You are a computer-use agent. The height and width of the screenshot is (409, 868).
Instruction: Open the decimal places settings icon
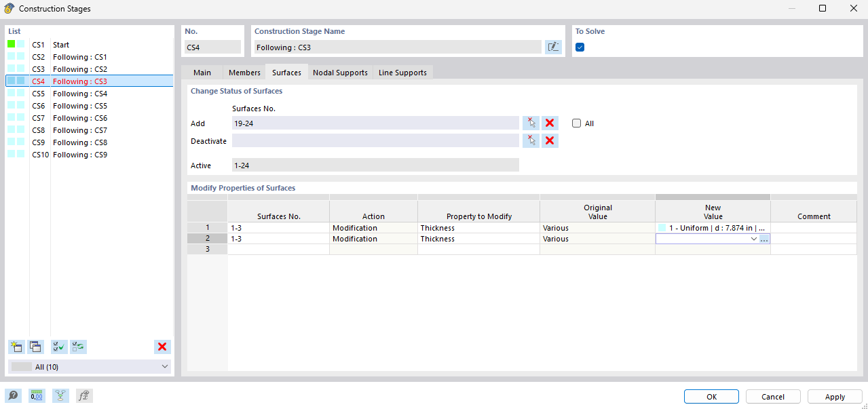point(37,395)
